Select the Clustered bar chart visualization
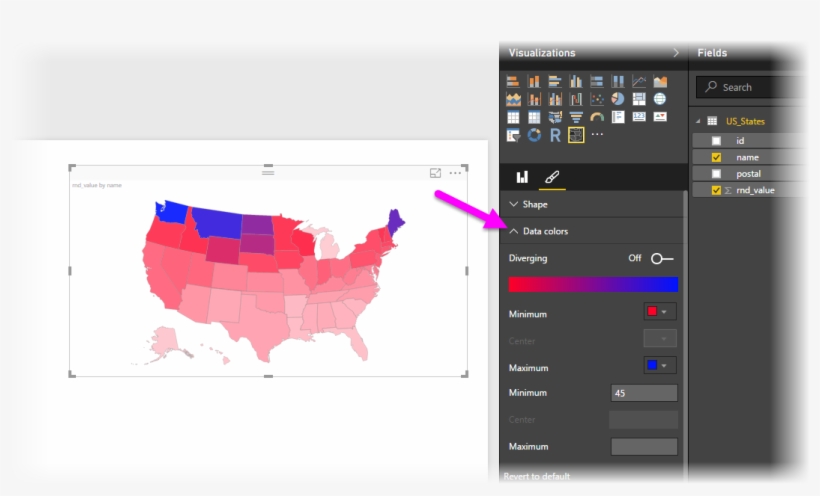Image resolution: width=820 pixels, height=496 pixels. pyautogui.click(x=555, y=81)
